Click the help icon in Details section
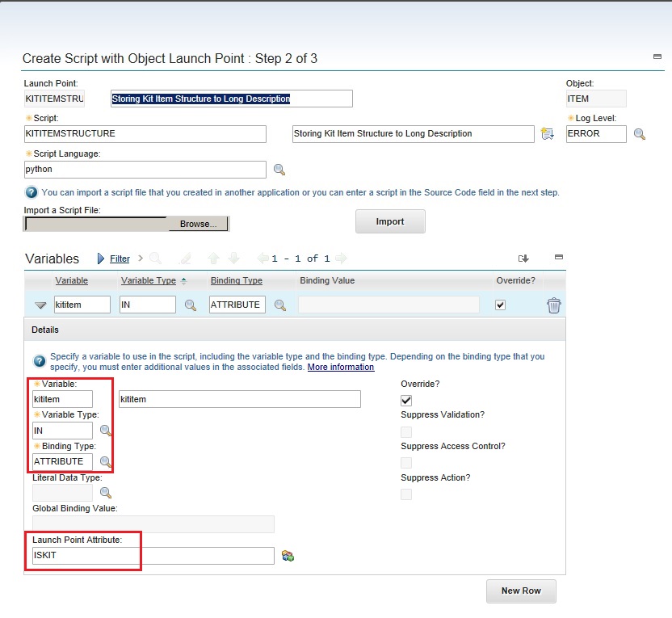 [x=40, y=361]
